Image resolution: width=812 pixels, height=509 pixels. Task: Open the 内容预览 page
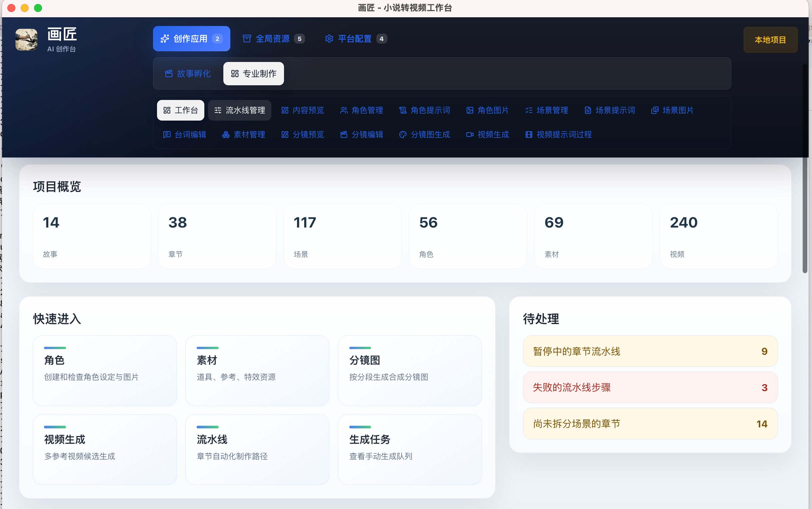click(302, 110)
